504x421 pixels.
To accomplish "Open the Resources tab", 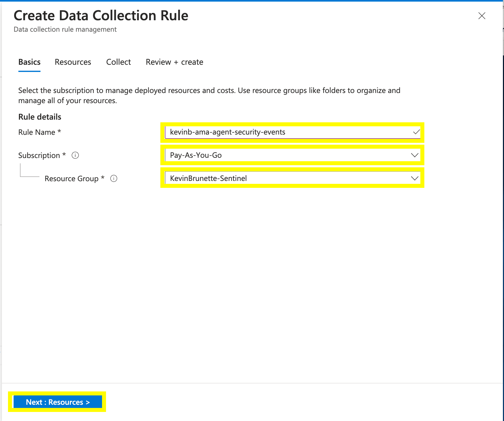I will point(73,62).
